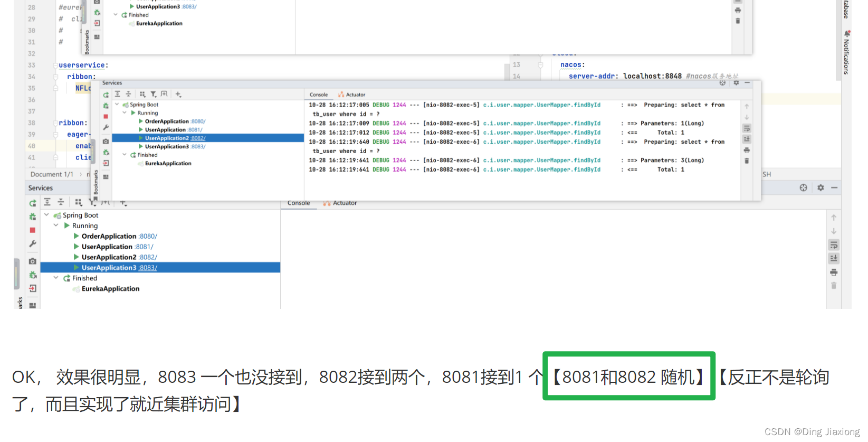This screenshot has height=442, width=868.
Task: Select UserApplication3 :8083/ in UserApplication2-selected panel
Action: click(175, 147)
